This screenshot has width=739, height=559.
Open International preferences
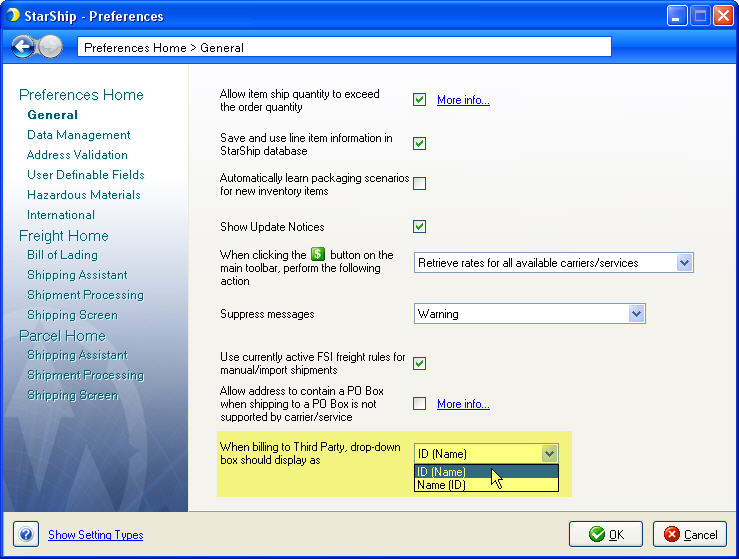pos(61,215)
